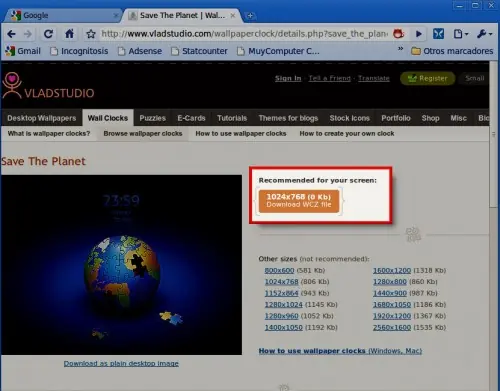Bookmark this page with the star icon
The height and width of the screenshot is (391, 500).
pos(91,34)
